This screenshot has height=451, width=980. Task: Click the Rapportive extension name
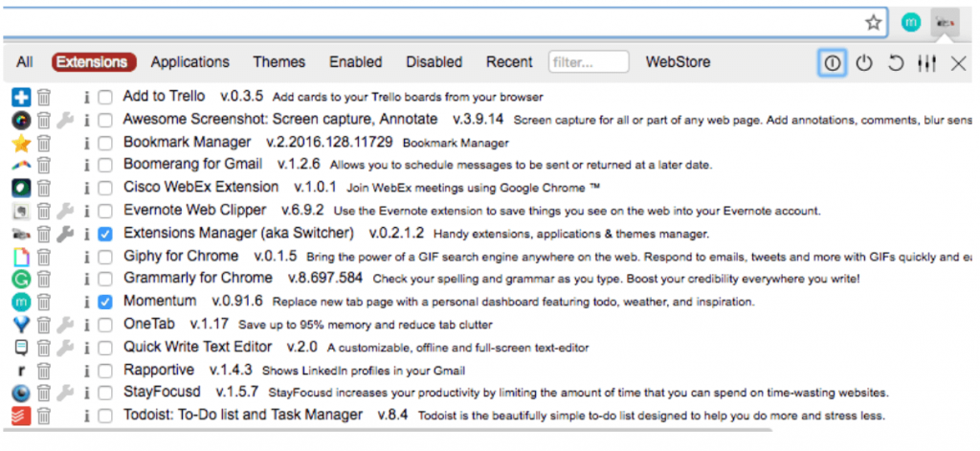point(159,371)
